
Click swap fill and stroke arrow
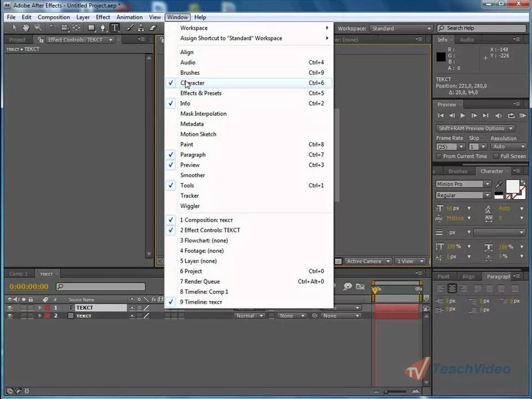pyautogui.click(x=523, y=183)
